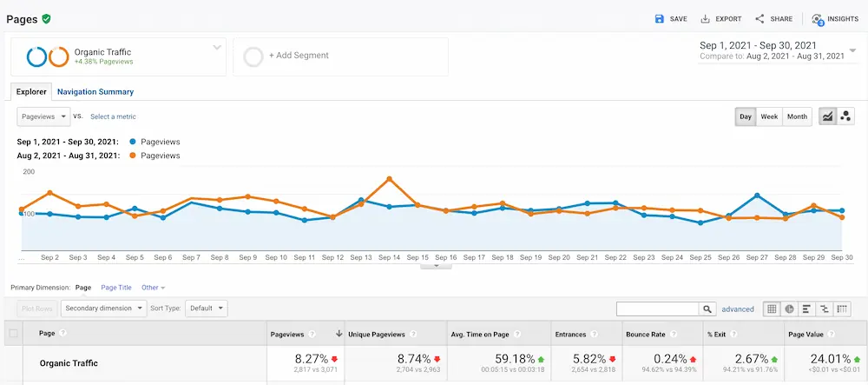This screenshot has width=868, height=385.
Task: Click into the table search field
Action: [657, 309]
